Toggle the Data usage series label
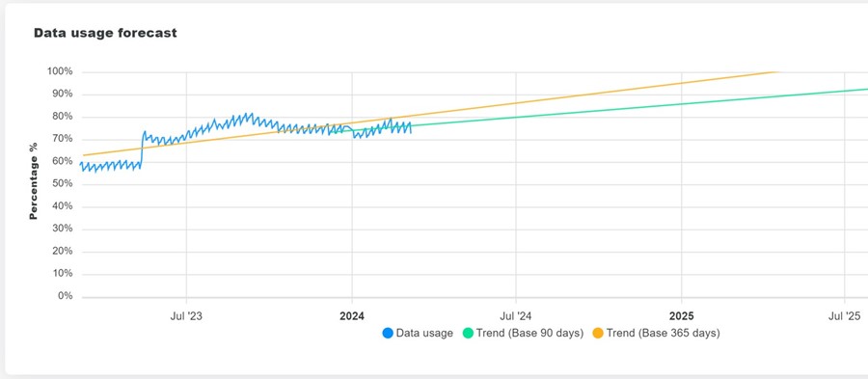Screen dimensions: 868x379 click(424, 333)
